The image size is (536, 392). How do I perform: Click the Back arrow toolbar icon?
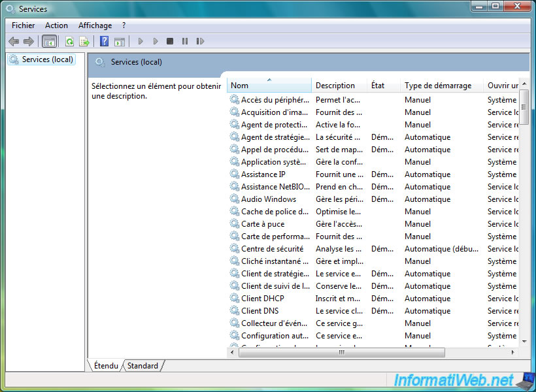[x=14, y=41]
